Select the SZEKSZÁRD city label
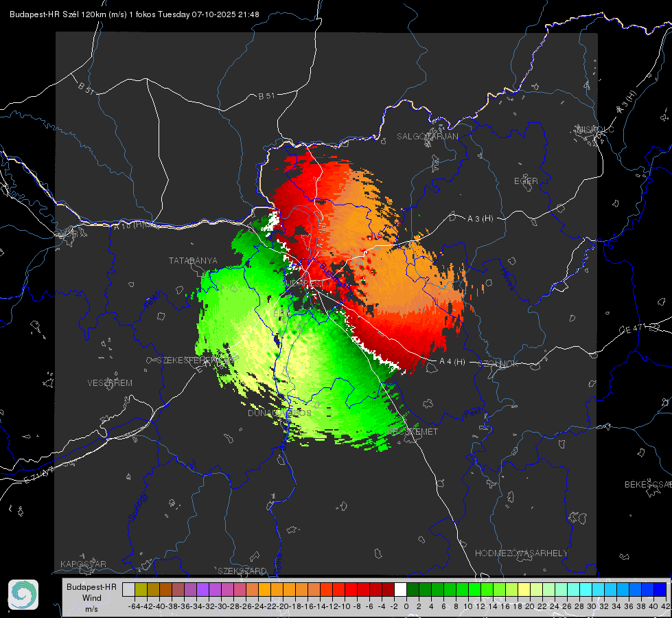This screenshot has width=672, height=618. click(242, 571)
